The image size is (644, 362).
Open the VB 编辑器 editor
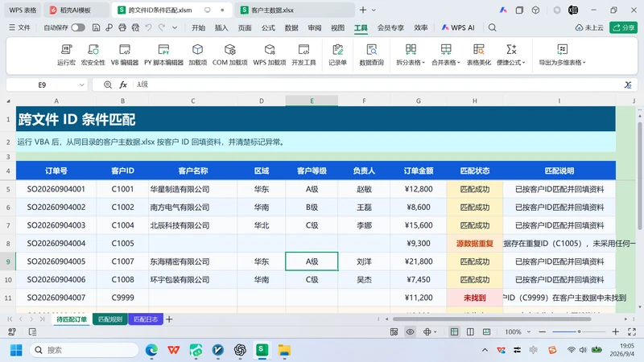[125, 55]
